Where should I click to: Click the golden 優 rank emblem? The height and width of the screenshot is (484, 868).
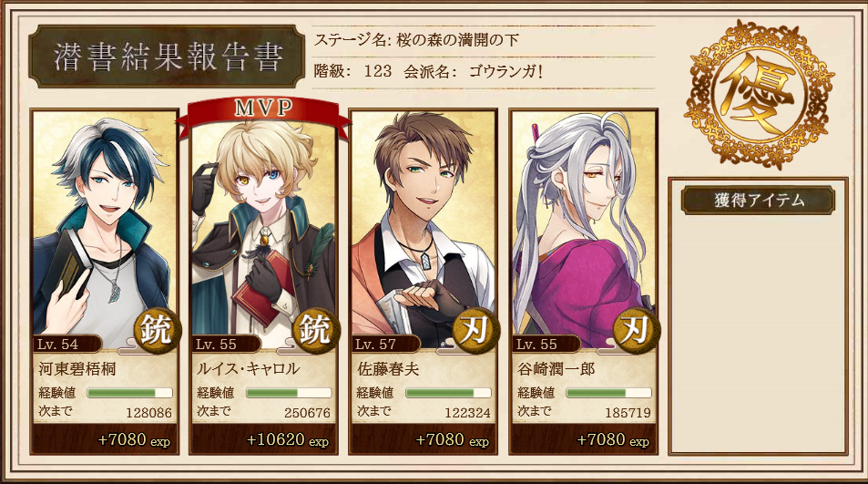click(759, 93)
